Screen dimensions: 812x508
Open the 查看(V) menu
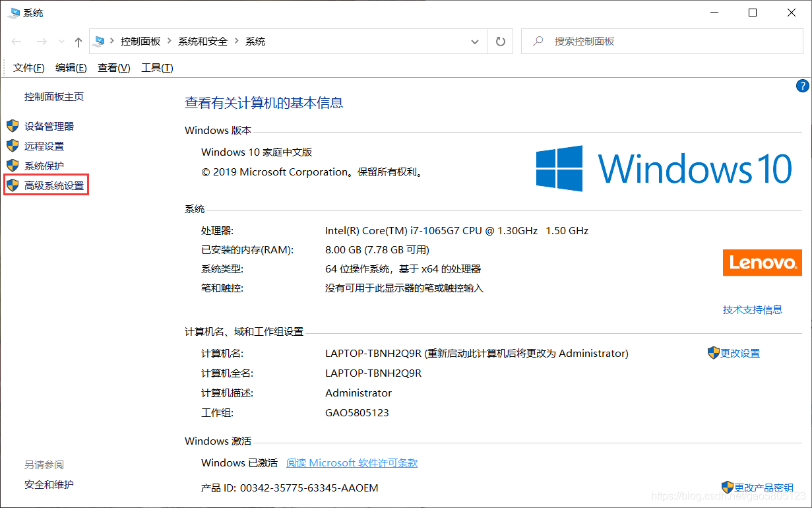pyautogui.click(x=114, y=68)
